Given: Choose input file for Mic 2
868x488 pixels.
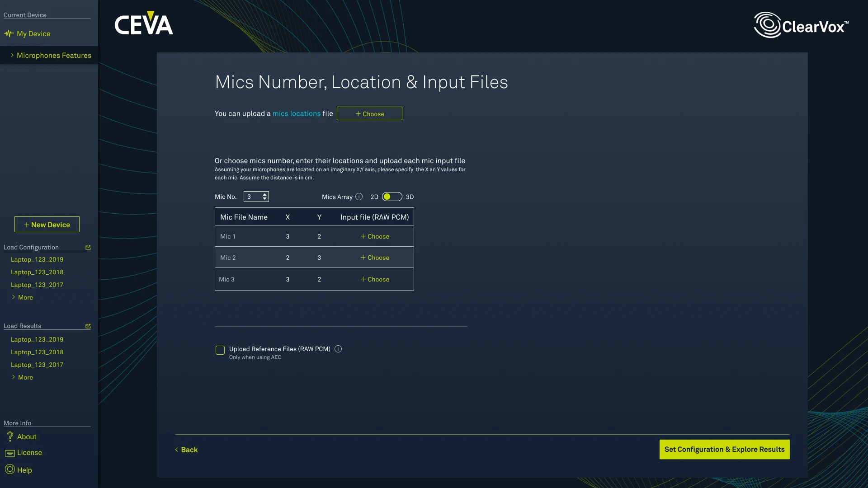Looking at the screenshot, I should [x=375, y=258].
